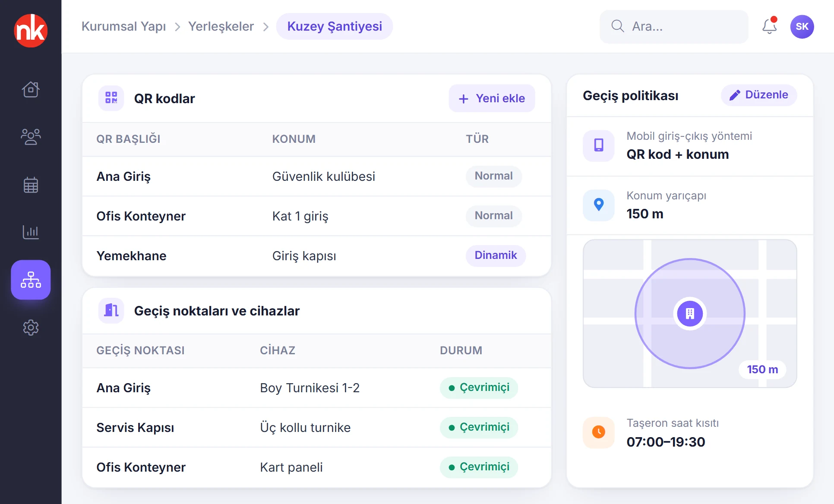Click the 07:00–19:30 time restriction value

tap(666, 442)
